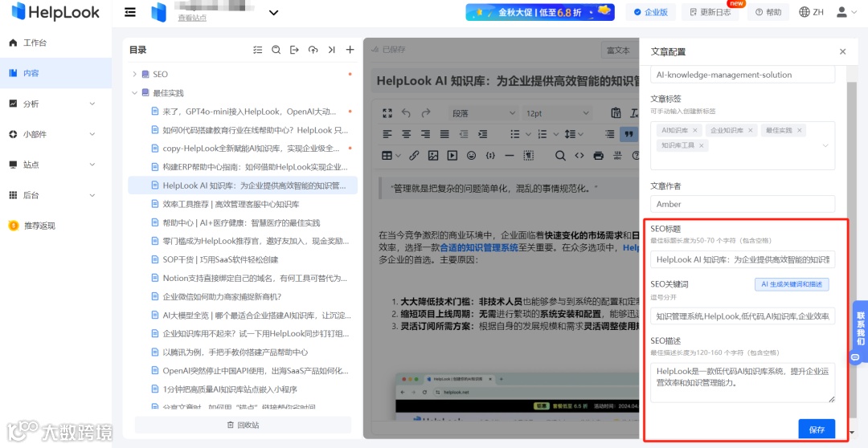Open the 富文本 editor type selector
Image resolution: width=868 pixels, height=448 pixels.
620,50
